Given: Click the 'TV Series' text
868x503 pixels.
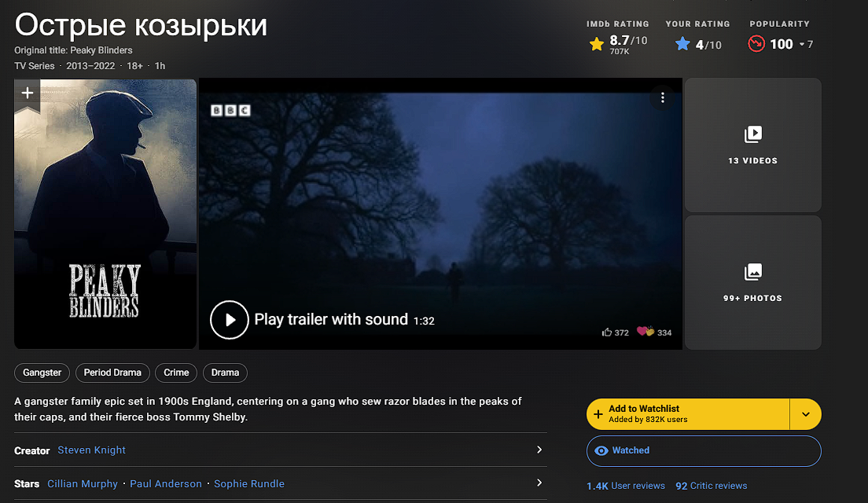Looking at the screenshot, I should [x=35, y=66].
